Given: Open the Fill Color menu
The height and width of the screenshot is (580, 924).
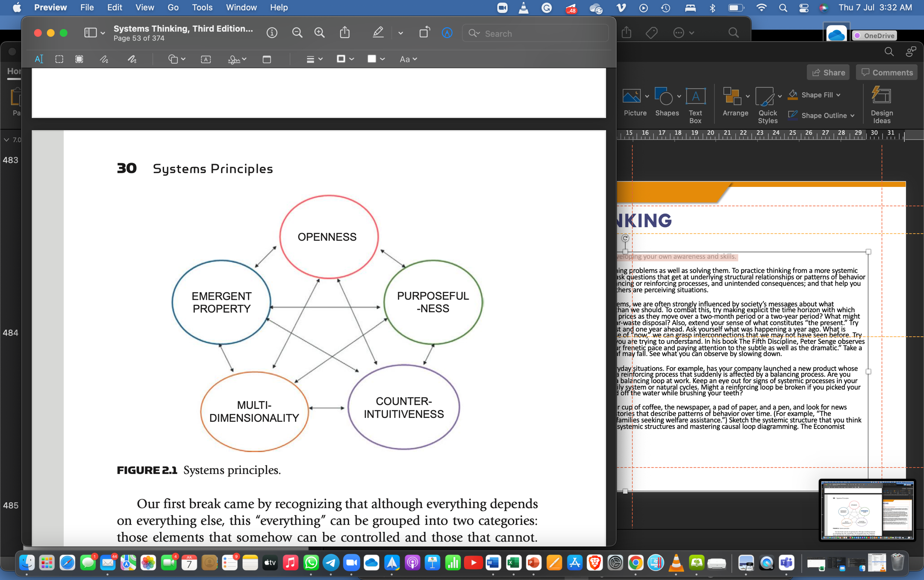Looking at the screenshot, I should (x=376, y=59).
